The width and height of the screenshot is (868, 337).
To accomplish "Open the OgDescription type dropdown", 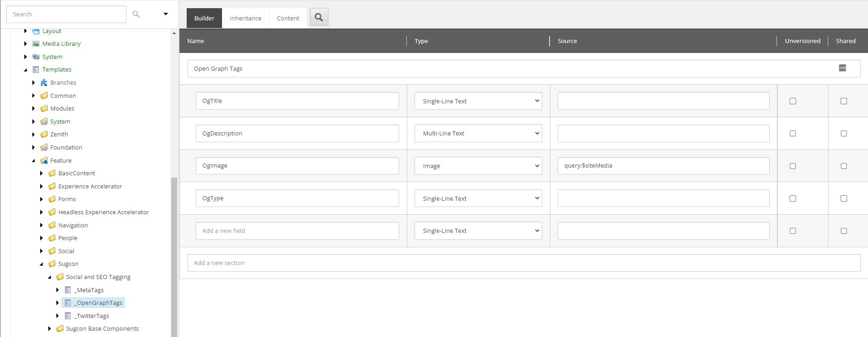I will (478, 134).
